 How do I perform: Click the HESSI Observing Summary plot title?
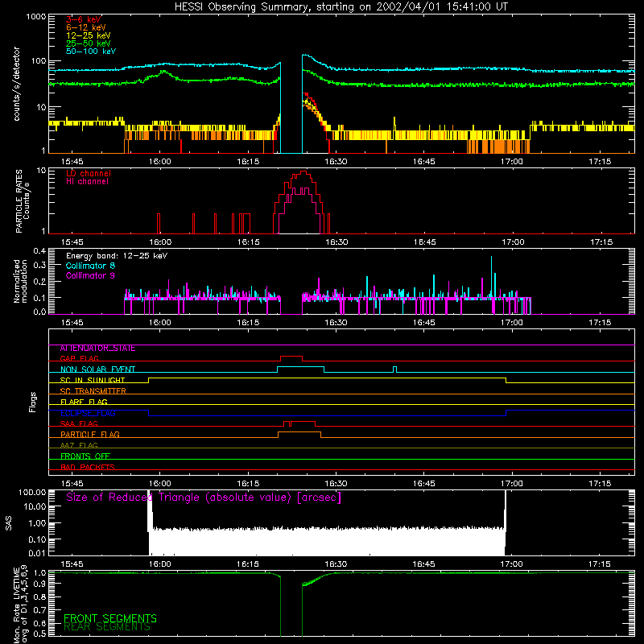(x=341, y=7)
